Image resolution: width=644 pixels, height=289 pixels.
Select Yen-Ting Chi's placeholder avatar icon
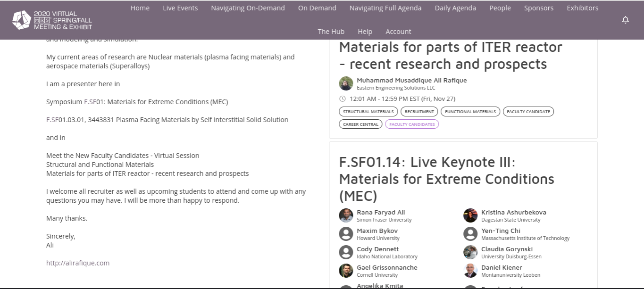click(470, 234)
